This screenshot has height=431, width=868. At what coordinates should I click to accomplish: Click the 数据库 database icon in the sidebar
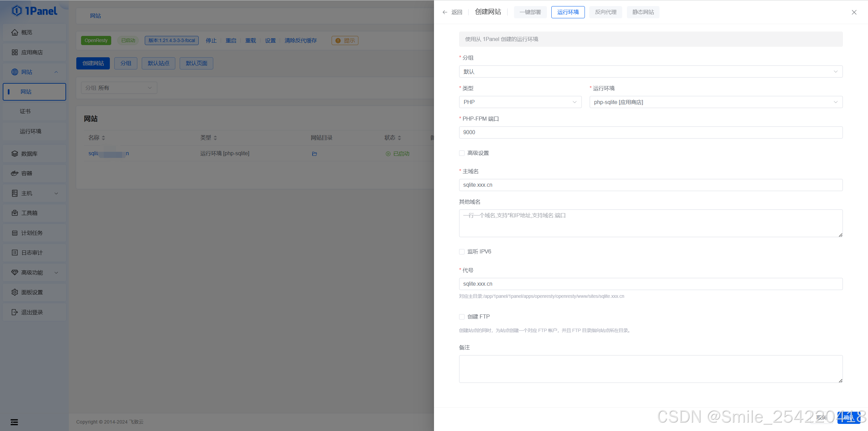[15, 153]
